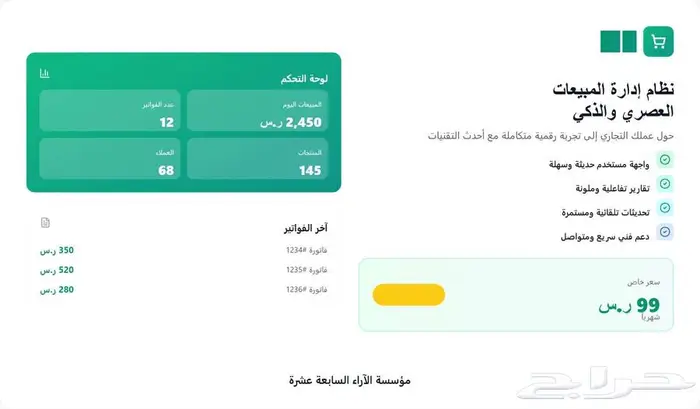Click the مؤسسة الآراء السابعة عشرة footer text

point(350,381)
